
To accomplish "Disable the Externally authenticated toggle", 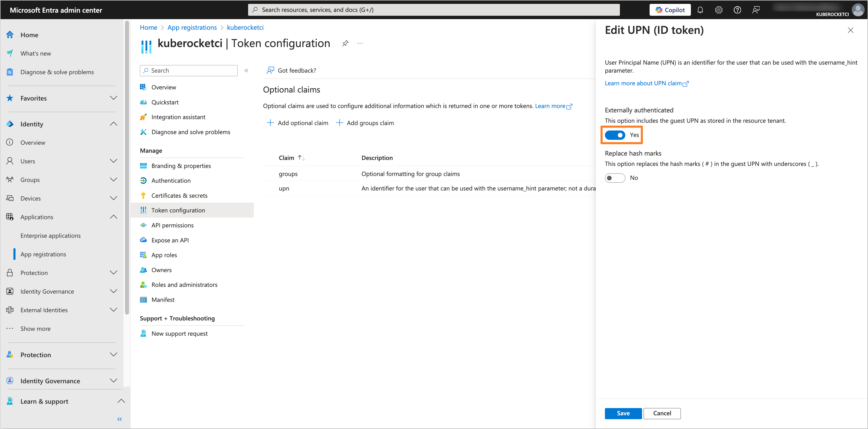I will (x=615, y=135).
